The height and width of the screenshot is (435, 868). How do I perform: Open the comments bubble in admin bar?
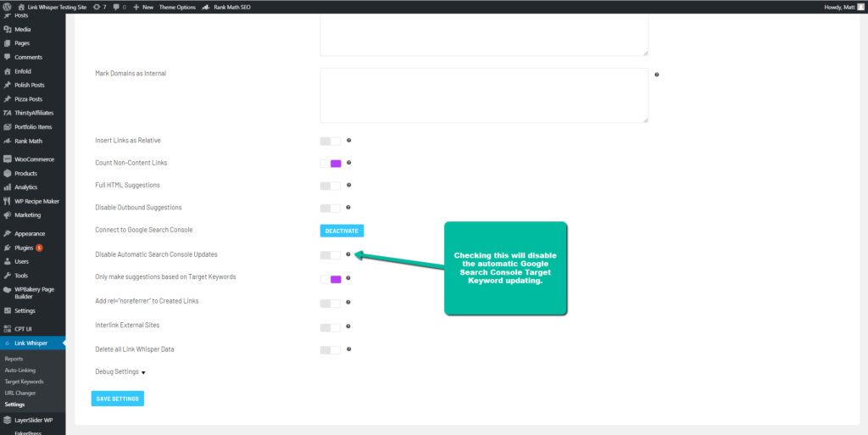pos(119,7)
